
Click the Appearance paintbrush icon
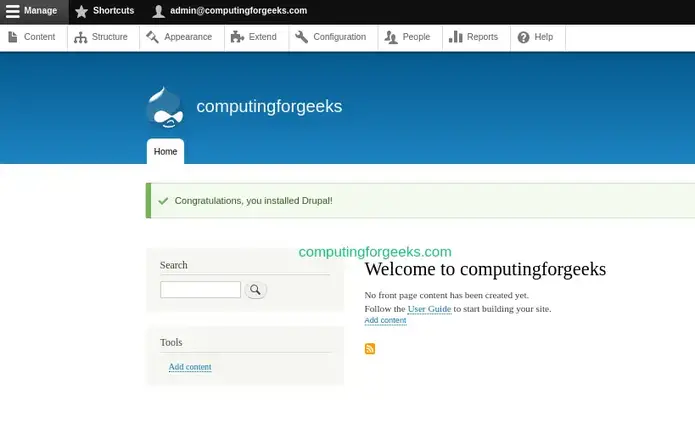[x=152, y=37]
